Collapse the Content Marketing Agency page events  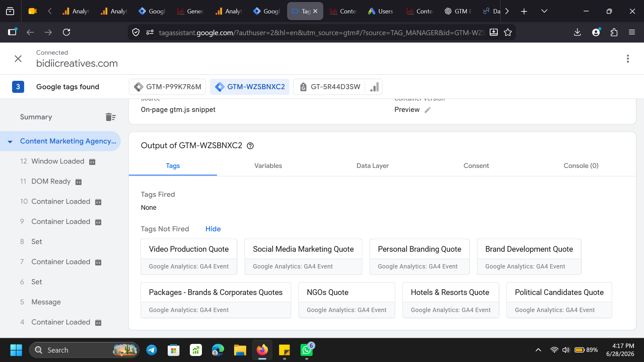click(10, 141)
